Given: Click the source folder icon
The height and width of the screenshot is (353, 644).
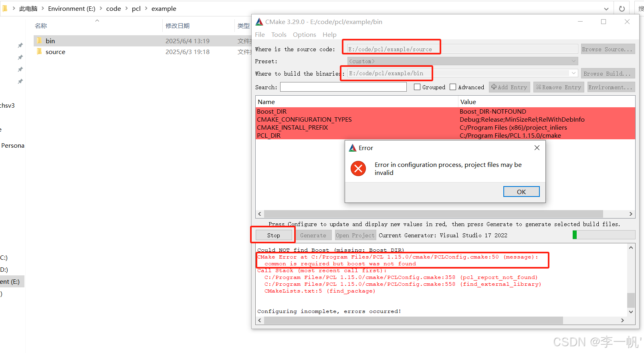Looking at the screenshot, I should pyautogui.click(x=39, y=51).
